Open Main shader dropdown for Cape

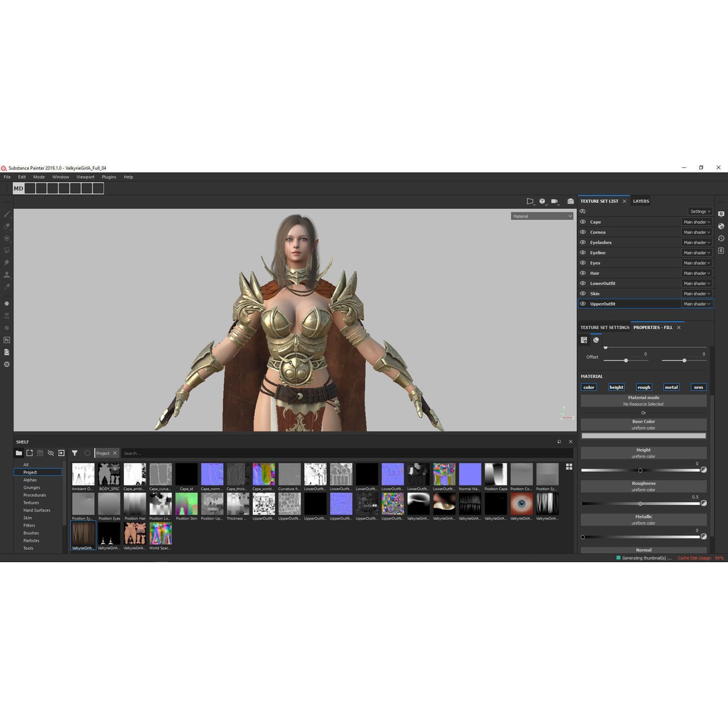pos(696,222)
